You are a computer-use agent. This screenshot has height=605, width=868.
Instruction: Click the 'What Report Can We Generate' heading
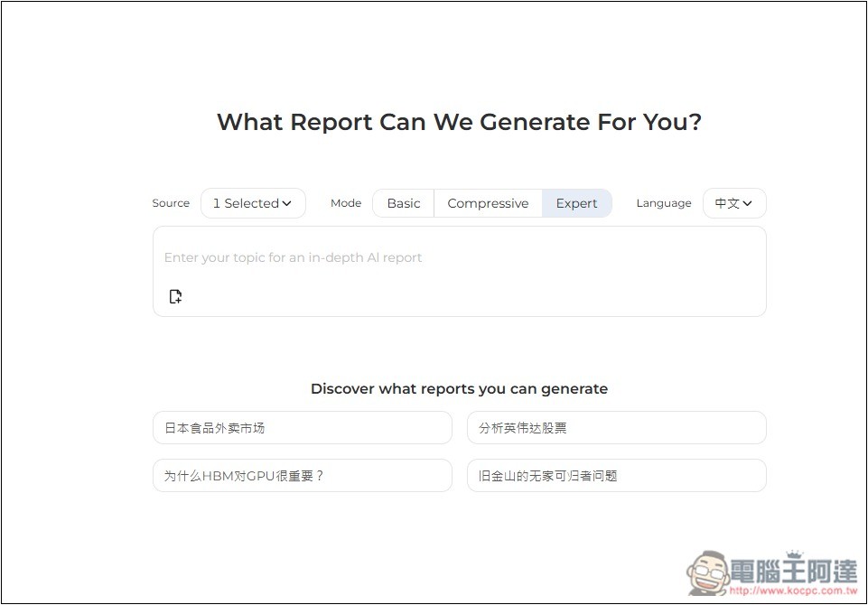pyautogui.click(x=459, y=122)
